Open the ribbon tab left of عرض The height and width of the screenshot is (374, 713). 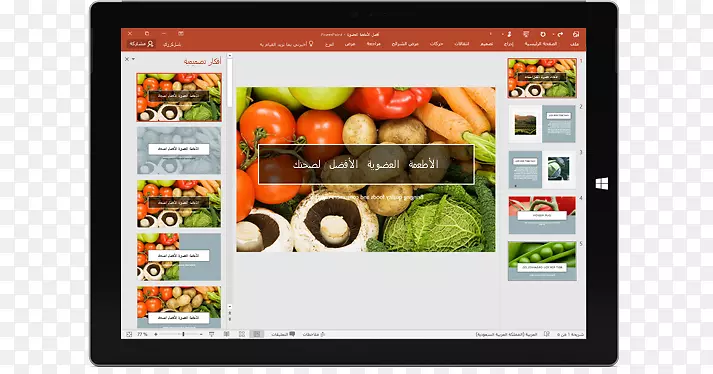point(330,44)
